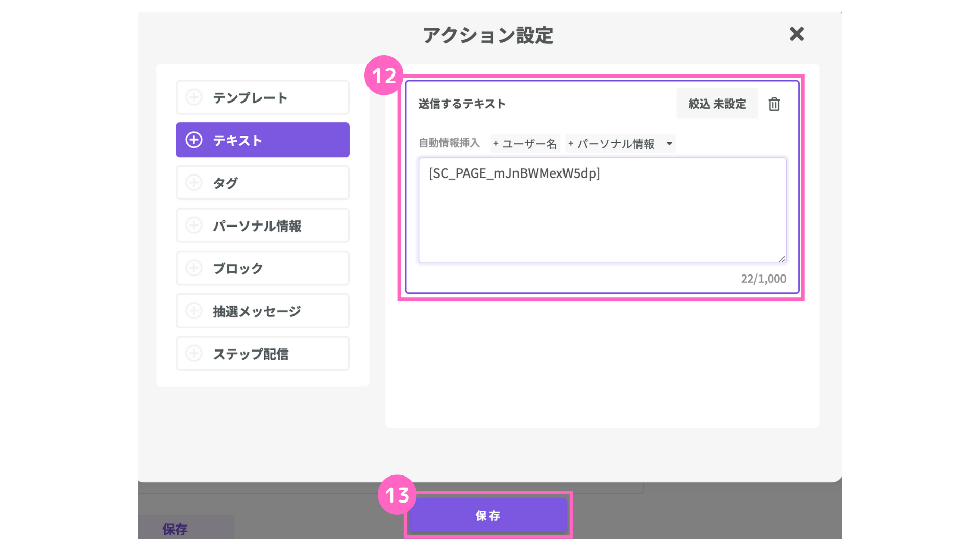This screenshot has height=551, width=980.
Task: Click the 自動情報挿入 label
Action: [x=449, y=143]
